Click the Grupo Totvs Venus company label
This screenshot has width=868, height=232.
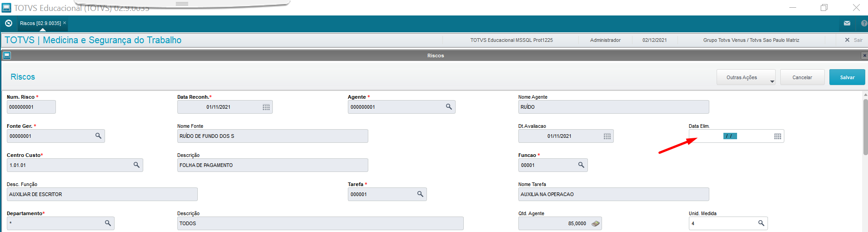point(751,40)
